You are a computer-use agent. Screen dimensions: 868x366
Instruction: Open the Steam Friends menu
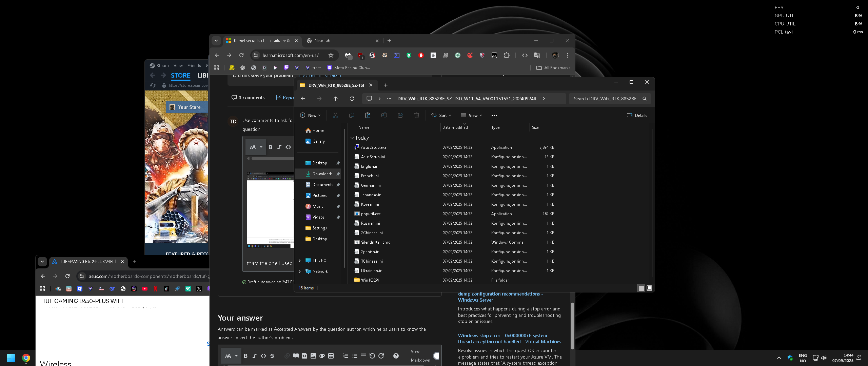click(194, 66)
